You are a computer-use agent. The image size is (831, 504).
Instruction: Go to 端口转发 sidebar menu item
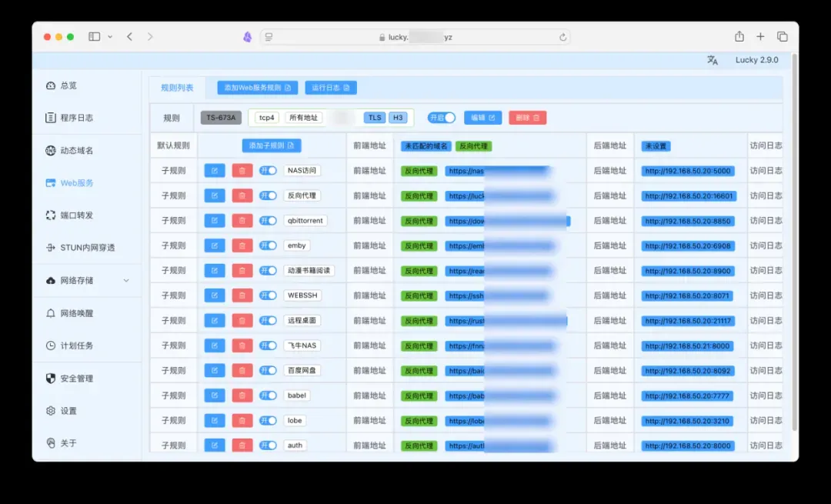tap(76, 215)
